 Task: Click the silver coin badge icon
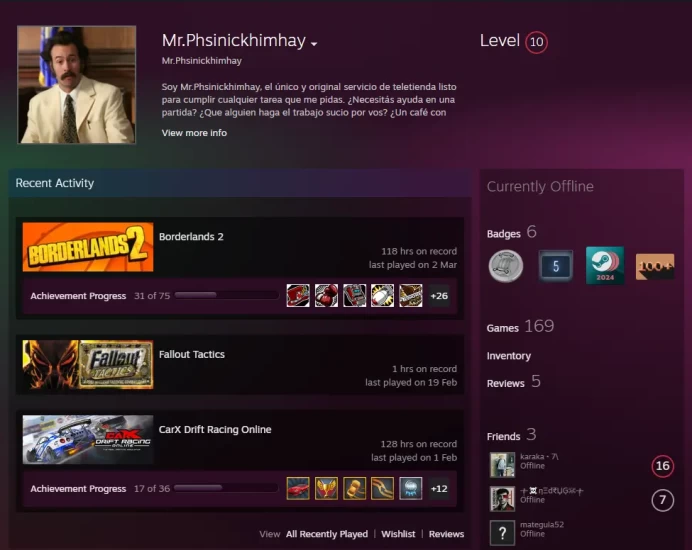[x=506, y=266]
